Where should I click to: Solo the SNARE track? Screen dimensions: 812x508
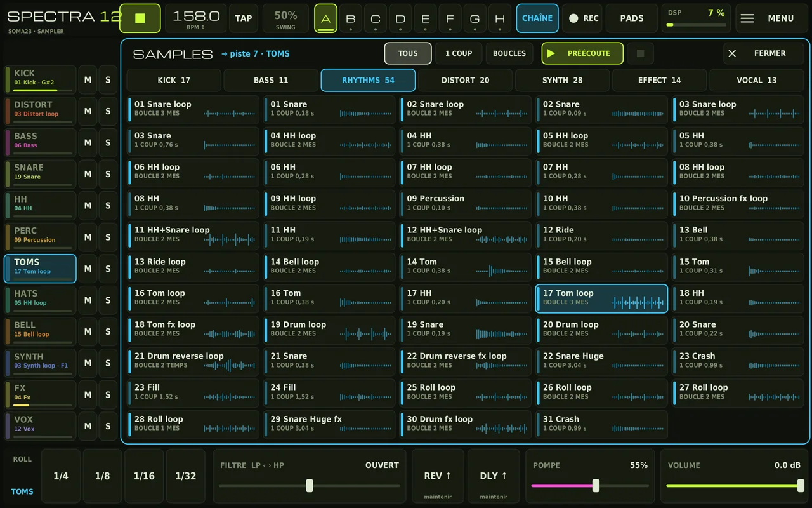point(108,174)
